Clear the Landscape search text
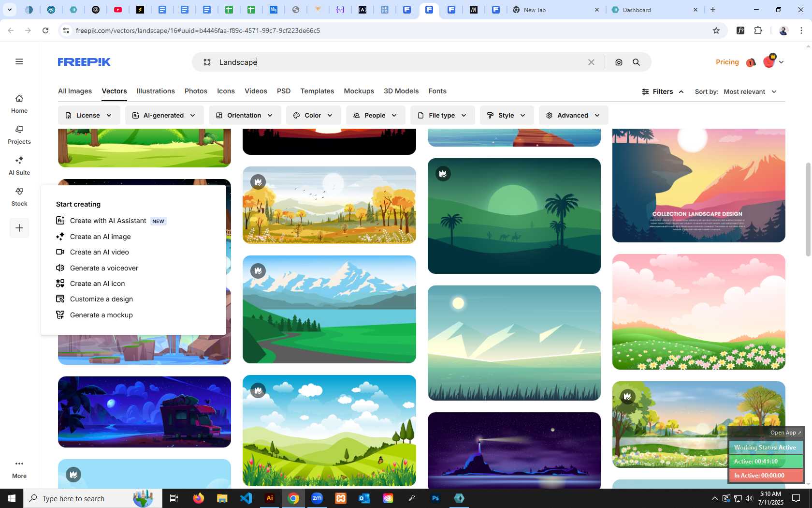 tap(591, 62)
